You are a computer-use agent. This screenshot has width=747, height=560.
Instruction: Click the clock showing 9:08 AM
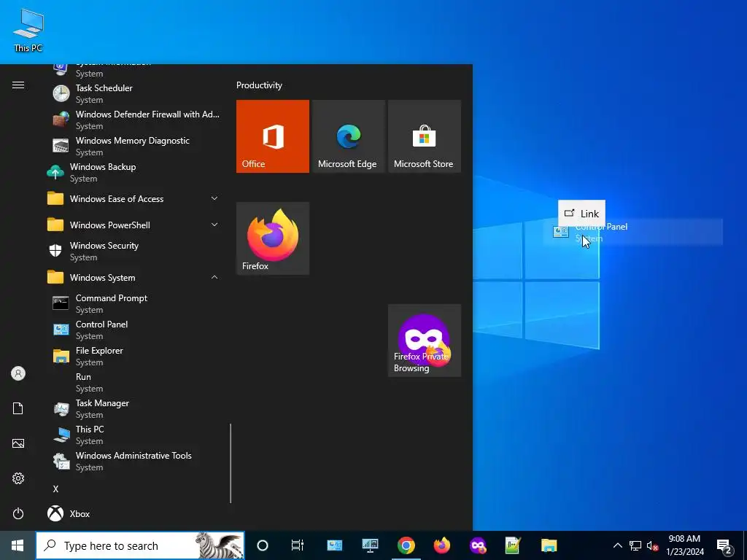pyautogui.click(x=684, y=545)
